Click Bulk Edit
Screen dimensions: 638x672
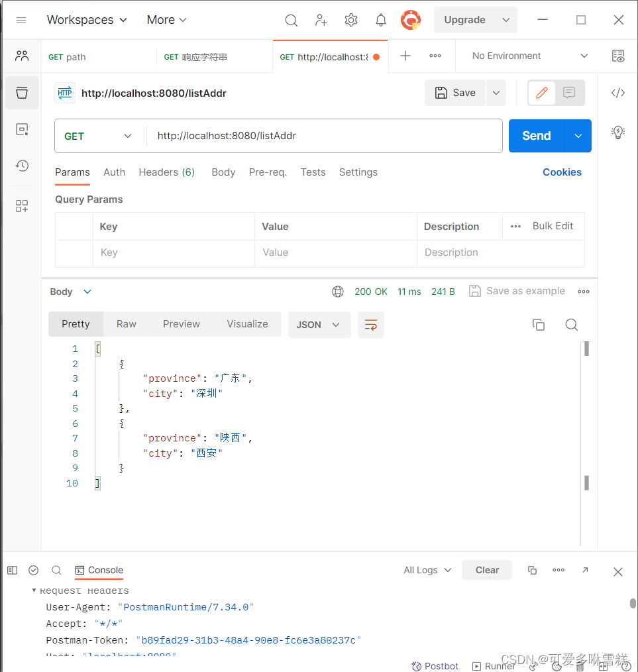pos(553,226)
